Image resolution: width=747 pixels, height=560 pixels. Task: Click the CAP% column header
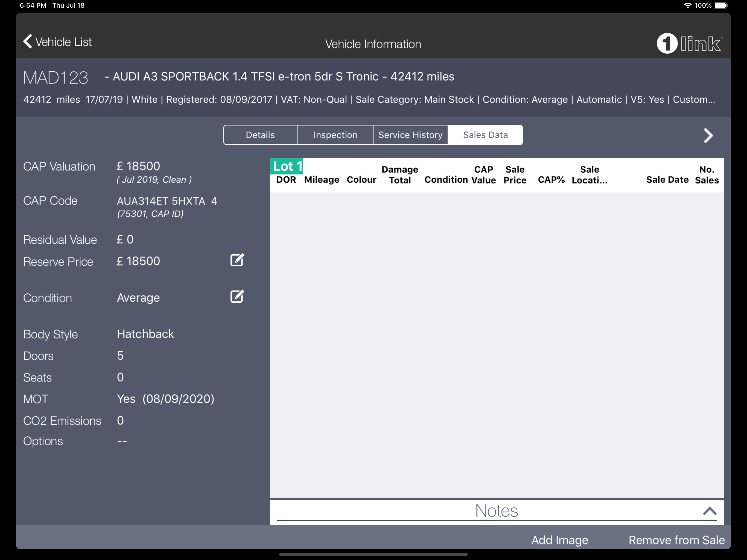point(551,180)
